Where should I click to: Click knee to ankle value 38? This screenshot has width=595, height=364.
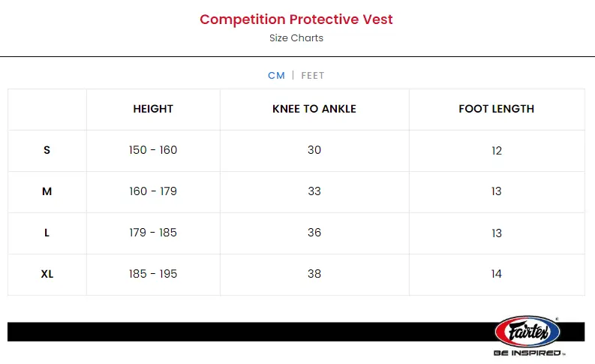click(x=314, y=274)
